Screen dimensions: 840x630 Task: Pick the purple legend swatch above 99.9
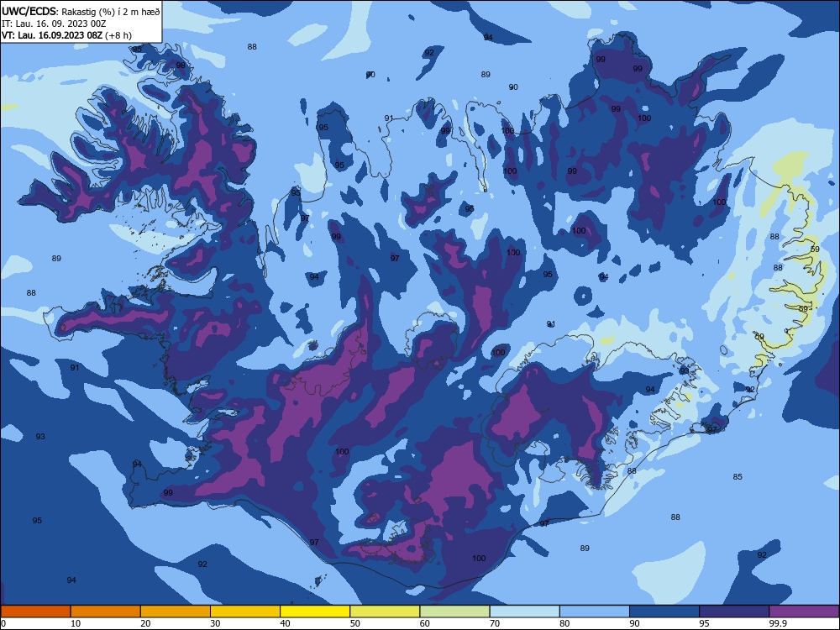click(804, 612)
